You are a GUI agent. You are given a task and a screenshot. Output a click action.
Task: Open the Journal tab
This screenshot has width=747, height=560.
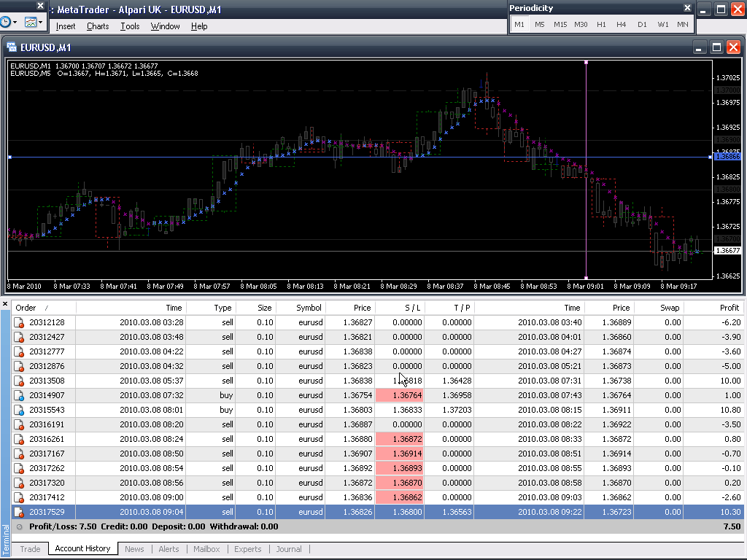(x=289, y=549)
